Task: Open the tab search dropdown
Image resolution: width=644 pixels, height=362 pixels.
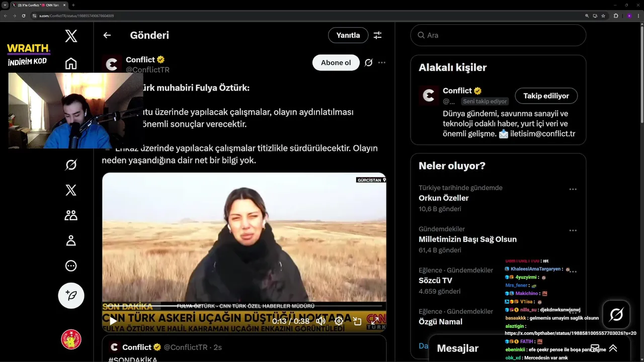Action: pos(5,5)
